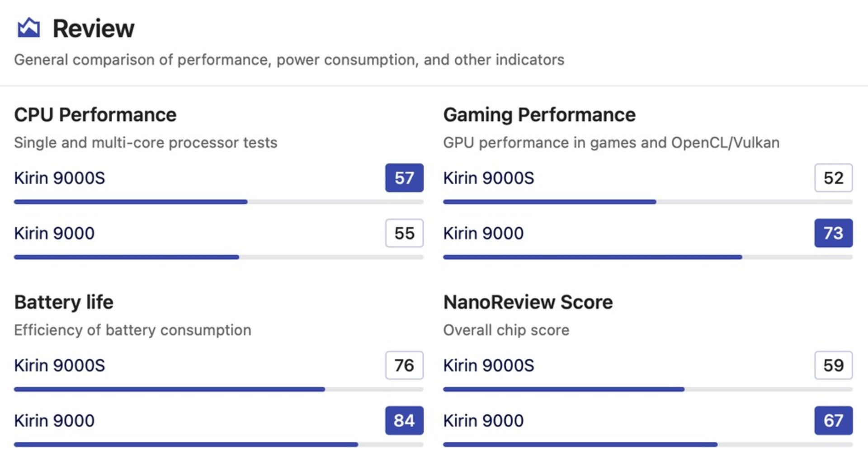Image resolution: width=868 pixels, height=459 pixels.
Task: Select the Kirin 9000 entry in Gaming Performance
Action: 483,233
